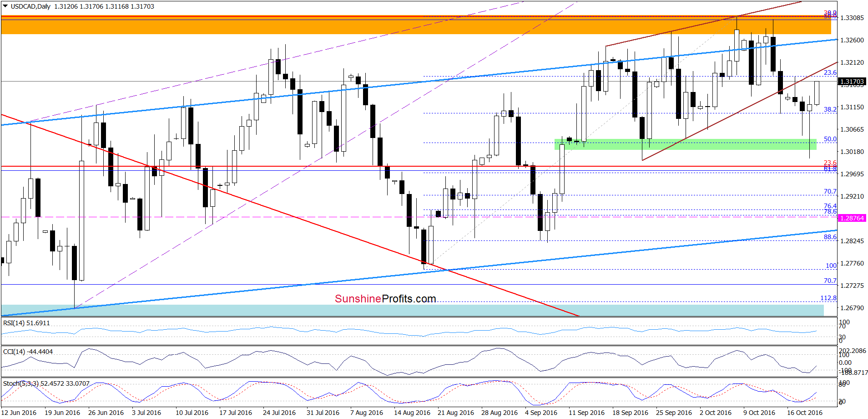
Task: Select the USDCAD,Daily chart title text
Action: pyautogui.click(x=30, y=6)
